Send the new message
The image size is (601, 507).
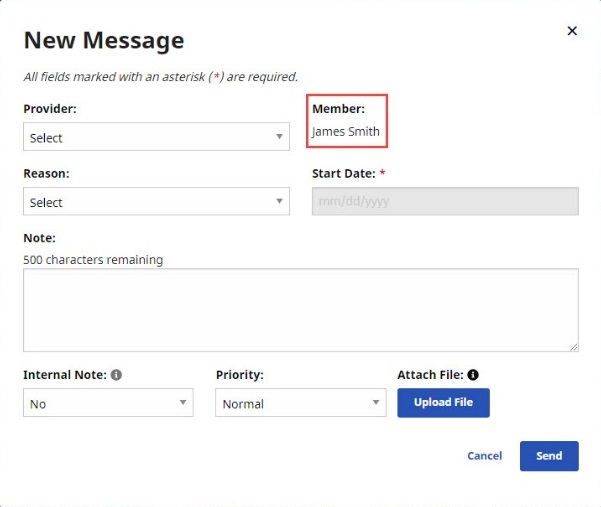pos(549,456)
